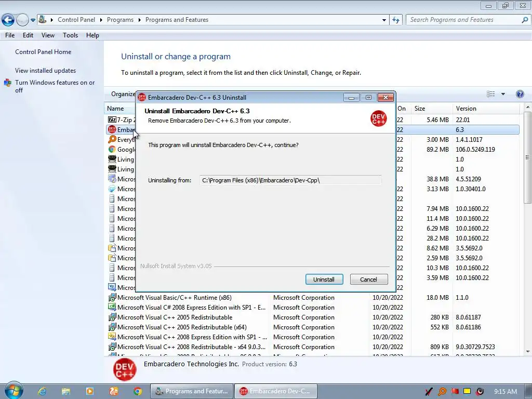532x399 pixels.
Task: Click the list scrollbar down arrow
Action: 527,352
